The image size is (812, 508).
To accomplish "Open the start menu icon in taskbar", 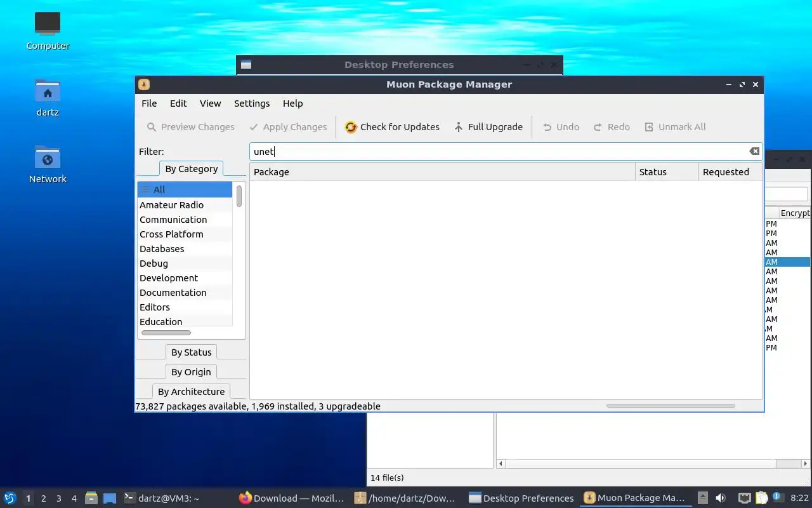I will point(10,498).
